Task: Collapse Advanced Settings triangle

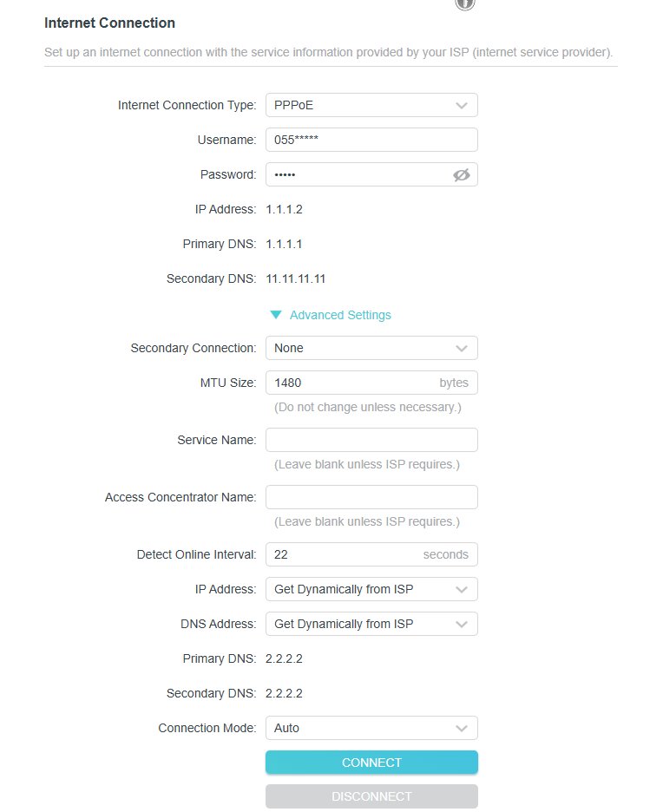Action: [x=276, y=315]
